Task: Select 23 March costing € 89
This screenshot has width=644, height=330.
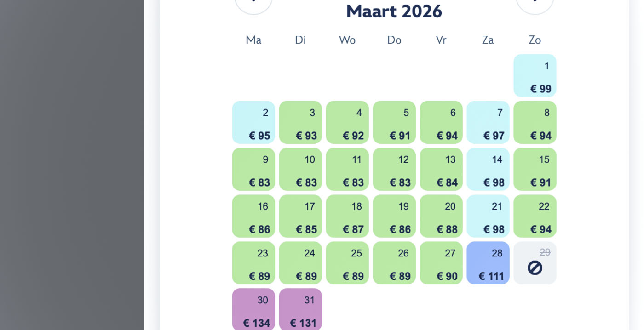Action: point(253,263)
